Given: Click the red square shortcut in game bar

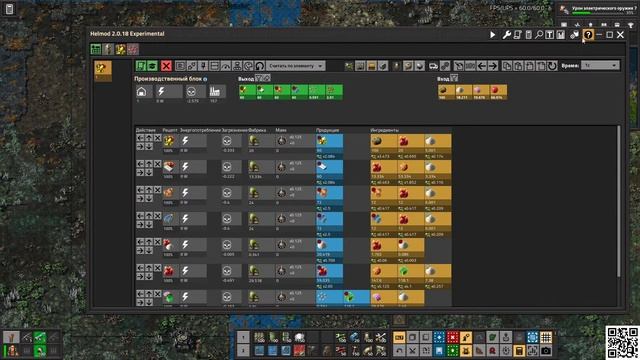Looking at the screenshot, I should point(452,337).
